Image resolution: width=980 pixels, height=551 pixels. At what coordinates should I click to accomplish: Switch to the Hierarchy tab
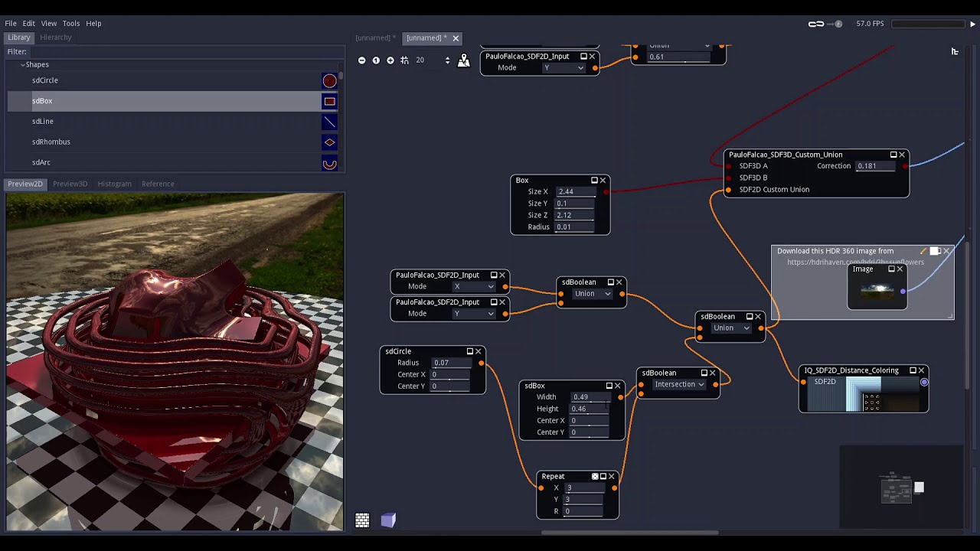click(x=56, y=37)
